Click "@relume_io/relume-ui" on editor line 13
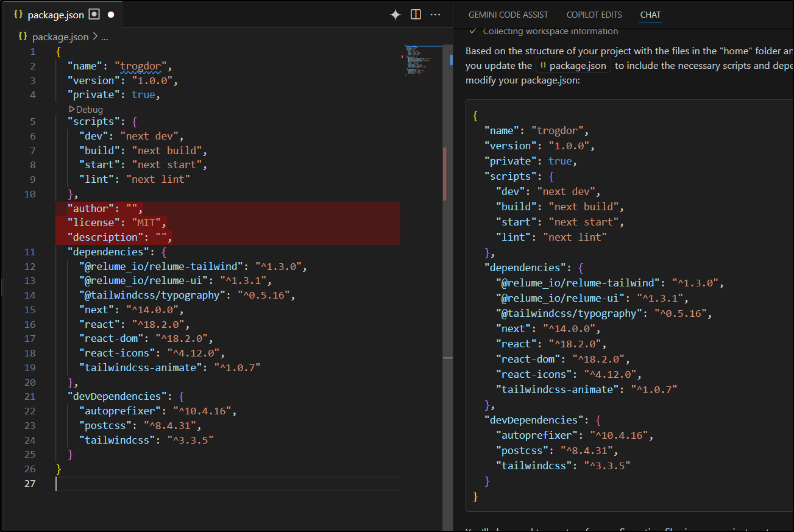Viewport: 794px width, 532px height. [144, 281]
